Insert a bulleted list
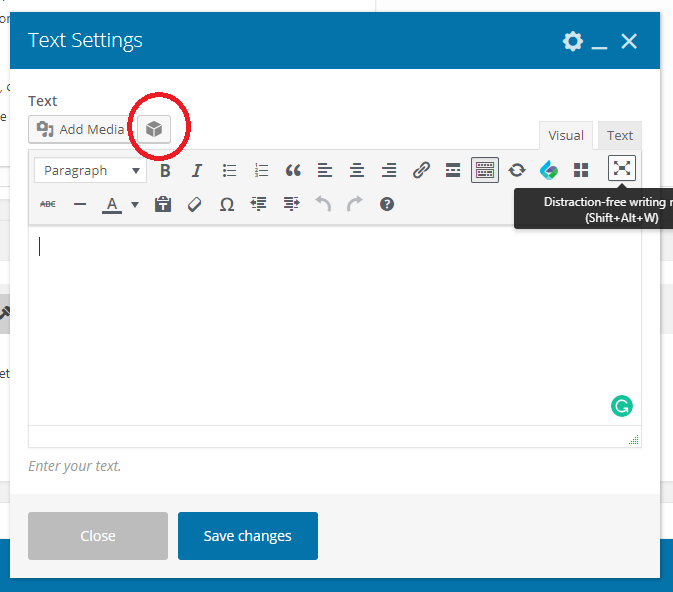The height and width of the screenshot is (592, 673). tap(229, 170)
